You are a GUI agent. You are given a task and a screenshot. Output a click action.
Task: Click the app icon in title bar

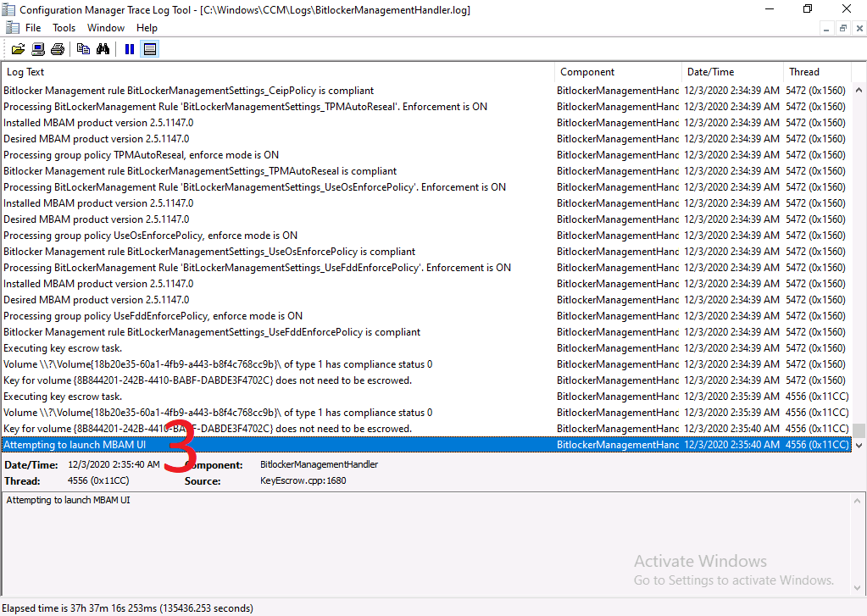click(8, 9)
